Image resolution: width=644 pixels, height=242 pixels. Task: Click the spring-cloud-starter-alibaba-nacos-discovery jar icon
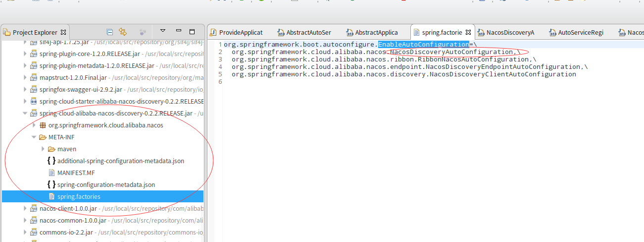point(34,101)
